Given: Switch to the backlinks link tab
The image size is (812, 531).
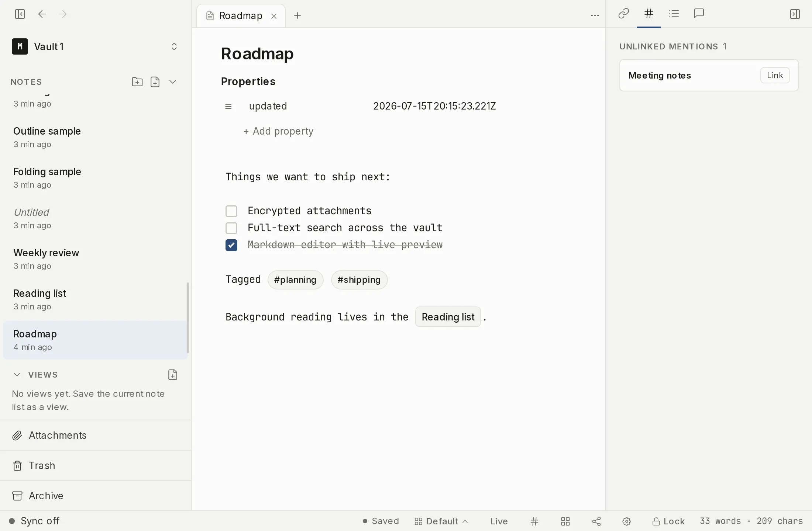Looking at the screenshot, I should pos(624,14).
